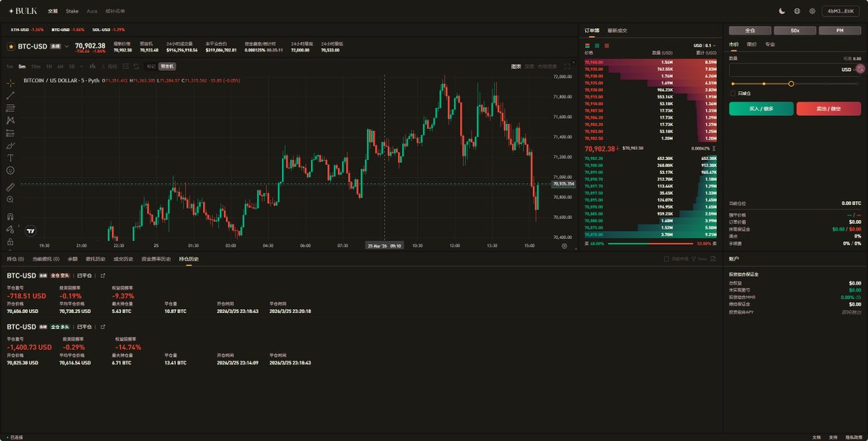
Task: Expand the BTC-USD market selector chevron
Action: tap(67, 46)
